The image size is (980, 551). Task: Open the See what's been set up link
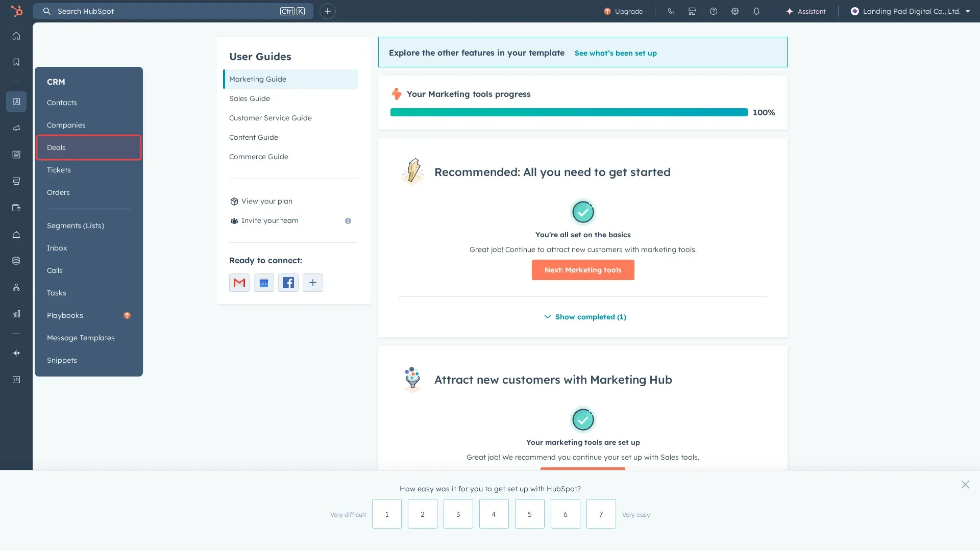[616, 53]
